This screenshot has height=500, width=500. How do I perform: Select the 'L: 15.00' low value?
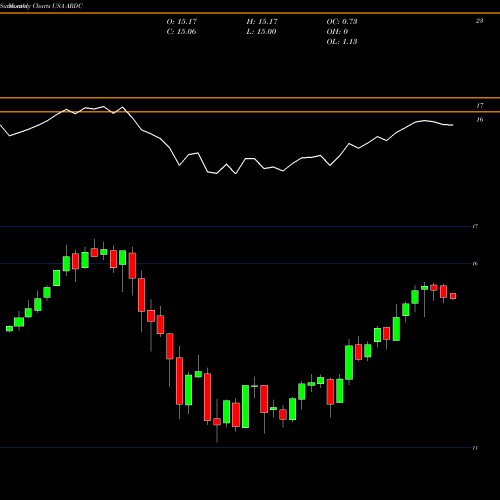(261, 32)
